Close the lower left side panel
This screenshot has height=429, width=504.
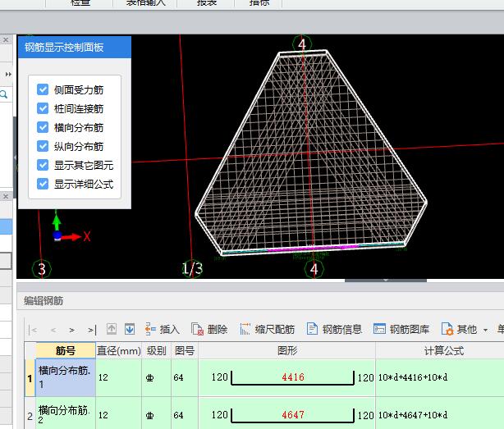(x=6, y=196)
